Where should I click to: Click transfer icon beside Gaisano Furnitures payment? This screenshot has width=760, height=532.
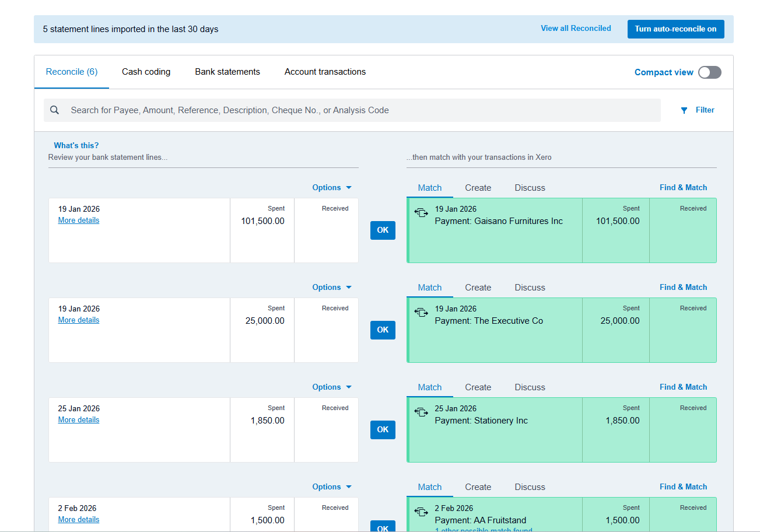(421, 213)
